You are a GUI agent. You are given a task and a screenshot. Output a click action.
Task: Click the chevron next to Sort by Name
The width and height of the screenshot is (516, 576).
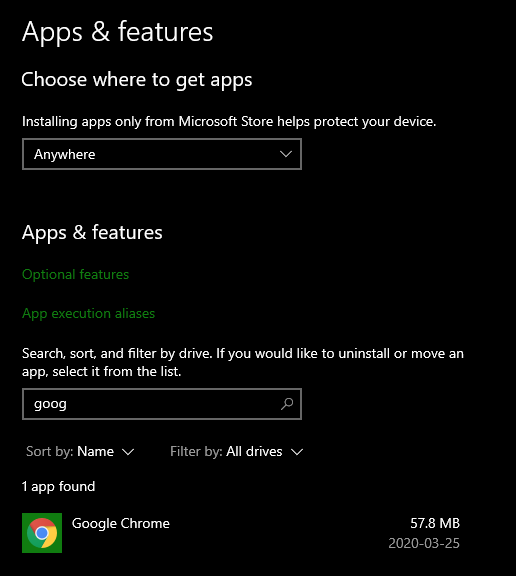[128, 452]
